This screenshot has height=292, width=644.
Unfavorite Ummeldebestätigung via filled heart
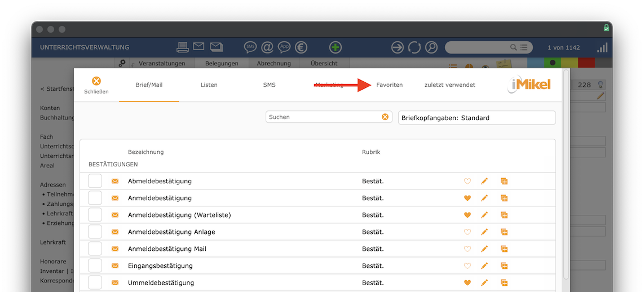467,282
